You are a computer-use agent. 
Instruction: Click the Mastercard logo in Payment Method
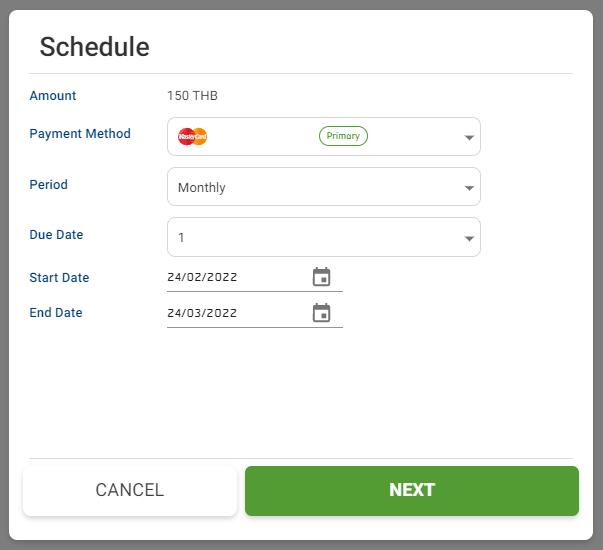point(192,137)
